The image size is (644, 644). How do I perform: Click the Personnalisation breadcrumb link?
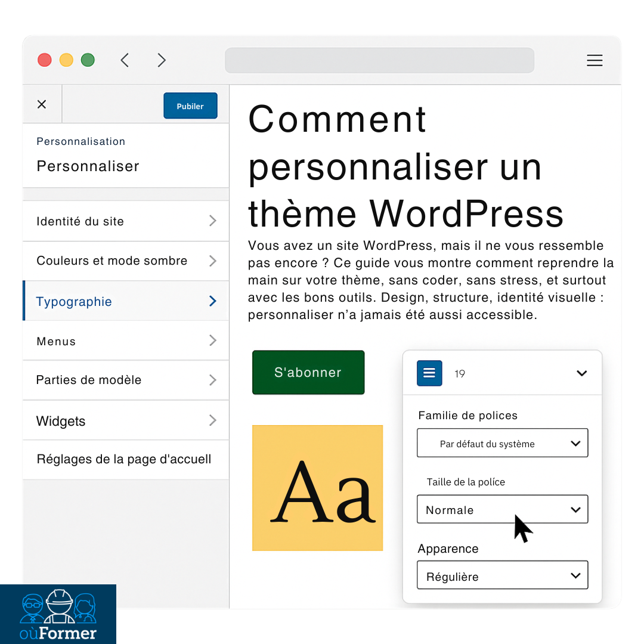click(81, 141)
